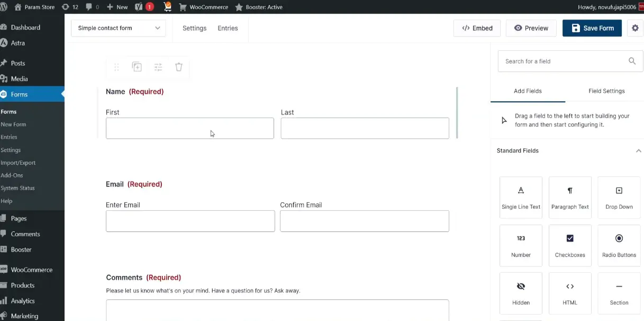Click the Save Form button
644x321 pixels.
click(592, 28)
